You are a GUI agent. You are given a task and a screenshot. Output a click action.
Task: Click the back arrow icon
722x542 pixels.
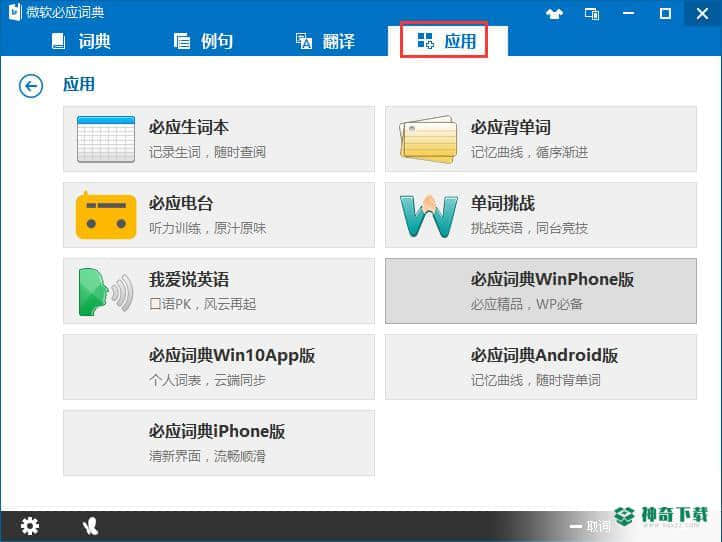(31, 86)
